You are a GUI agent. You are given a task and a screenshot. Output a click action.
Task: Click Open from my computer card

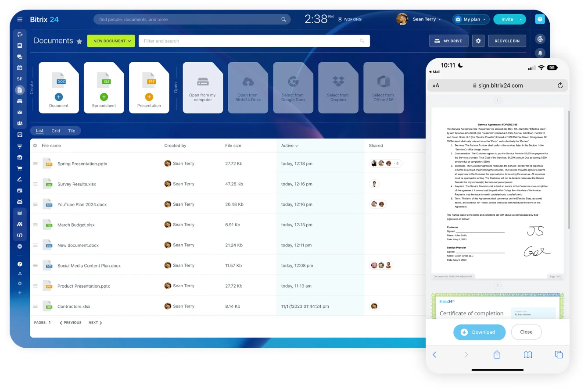click(203, 88)
